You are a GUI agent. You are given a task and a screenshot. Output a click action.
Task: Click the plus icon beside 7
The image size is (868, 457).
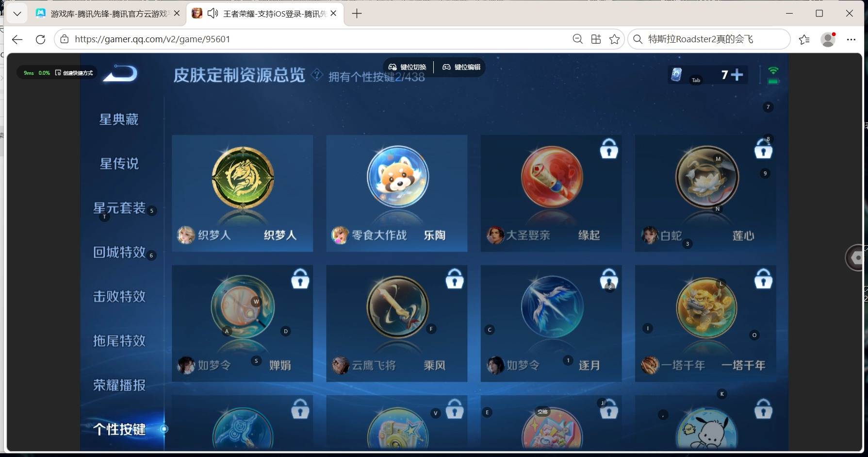(x=737, y=74)
